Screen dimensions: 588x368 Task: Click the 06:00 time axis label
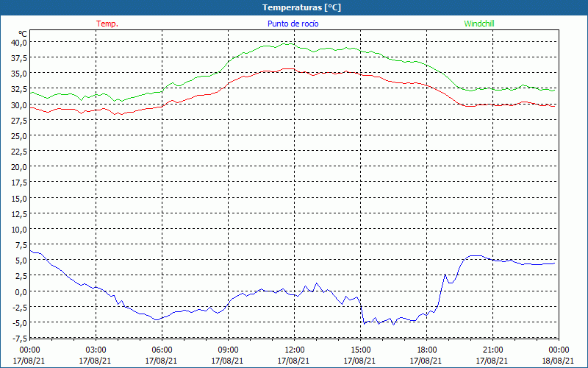tap(162, 350)
